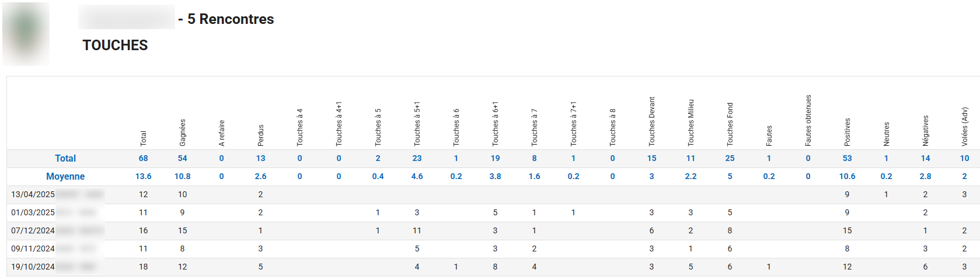Open the 09/11/2024 match entry
The width and height of the screenshot is (980, 280).
coord(33,249)
